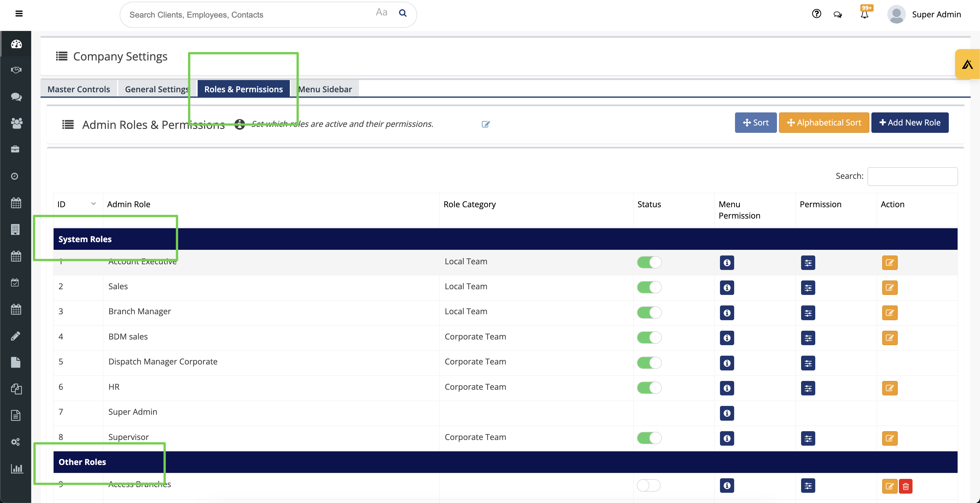Click the red delete icon for Access Branches
The image size is (980, 503).
905,486
